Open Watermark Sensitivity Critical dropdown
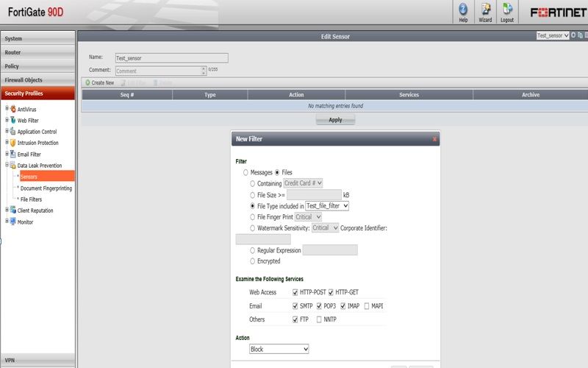The width and height of the screenshot is (588, 368). pos(325,228)
